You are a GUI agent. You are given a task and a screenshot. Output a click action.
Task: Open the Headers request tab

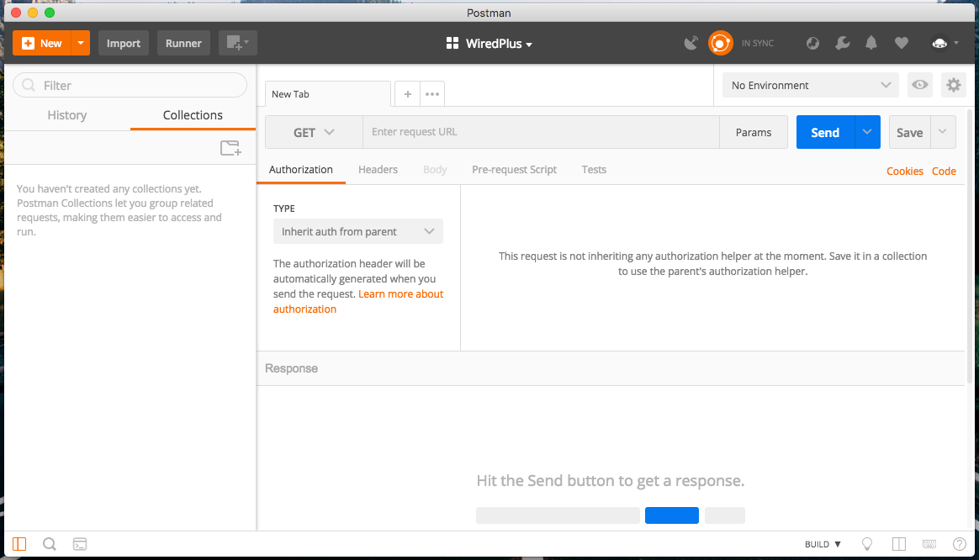[x=378, y=169]
